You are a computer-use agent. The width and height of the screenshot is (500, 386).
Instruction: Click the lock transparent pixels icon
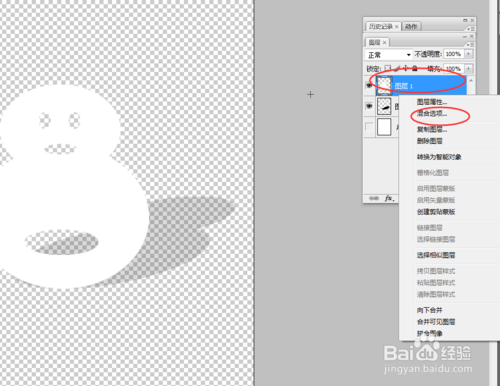(388, 68)
